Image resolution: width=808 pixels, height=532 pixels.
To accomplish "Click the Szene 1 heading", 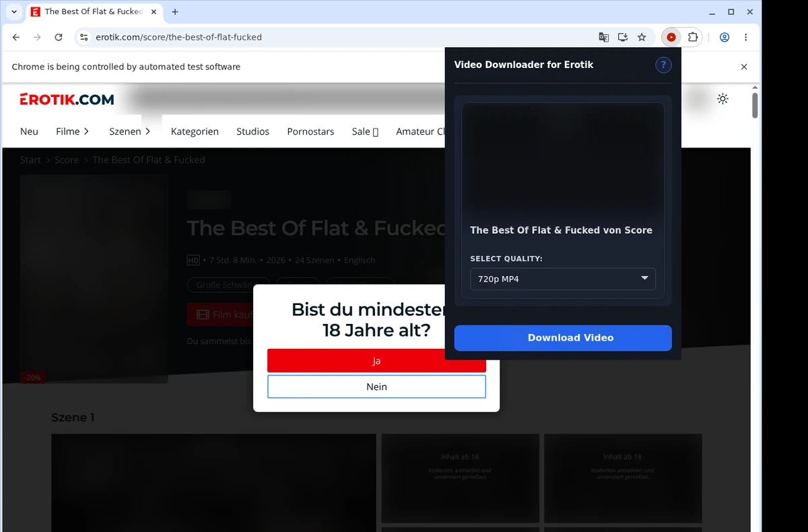I will tap(73, 418).
